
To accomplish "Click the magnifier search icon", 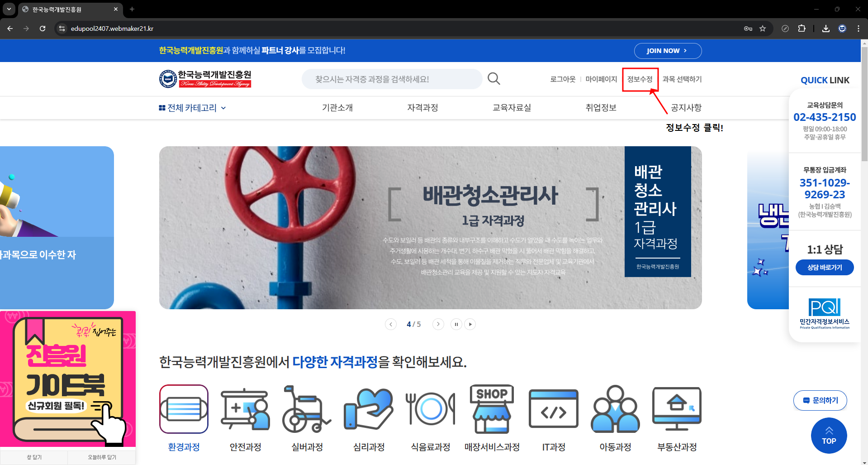I will pyautogui.click(x=494, y=79).
